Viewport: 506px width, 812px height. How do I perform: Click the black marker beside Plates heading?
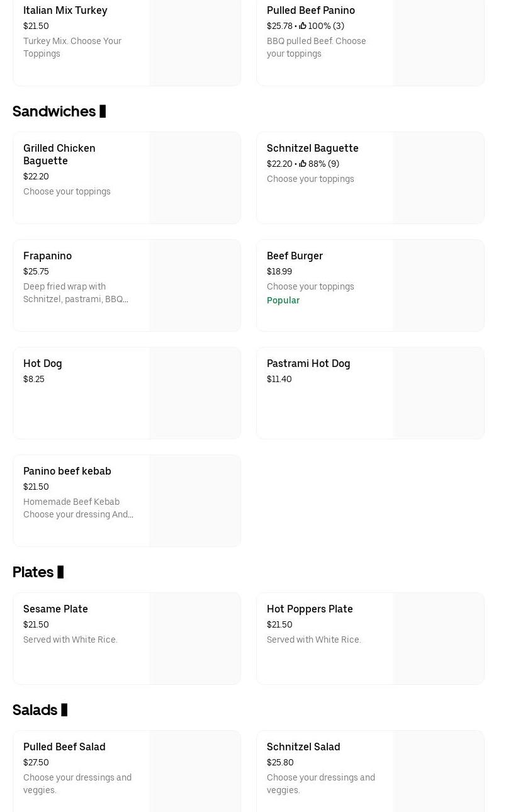[x=60, y=572]
